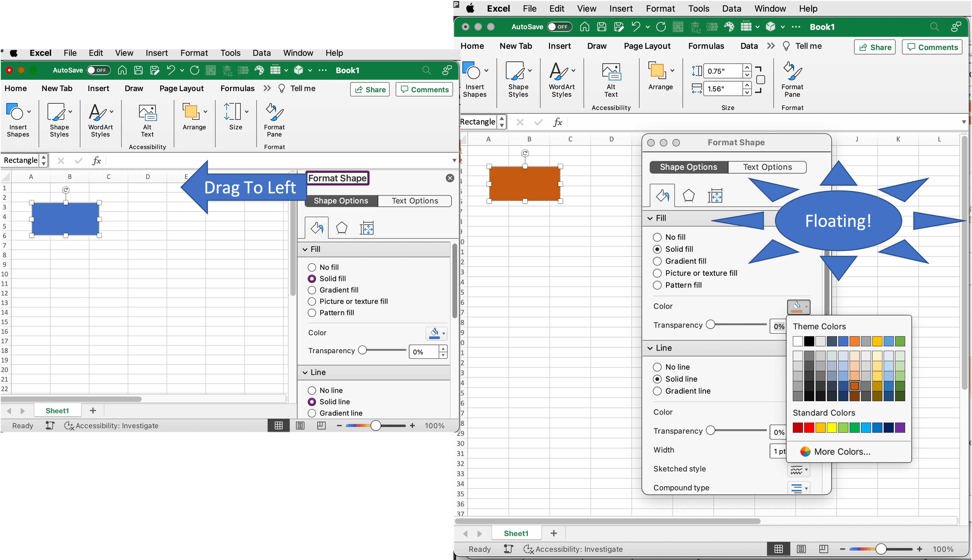Open fill Color dropdown in docked pane
This screenshot has height=560, width=972.
point(437,333)
